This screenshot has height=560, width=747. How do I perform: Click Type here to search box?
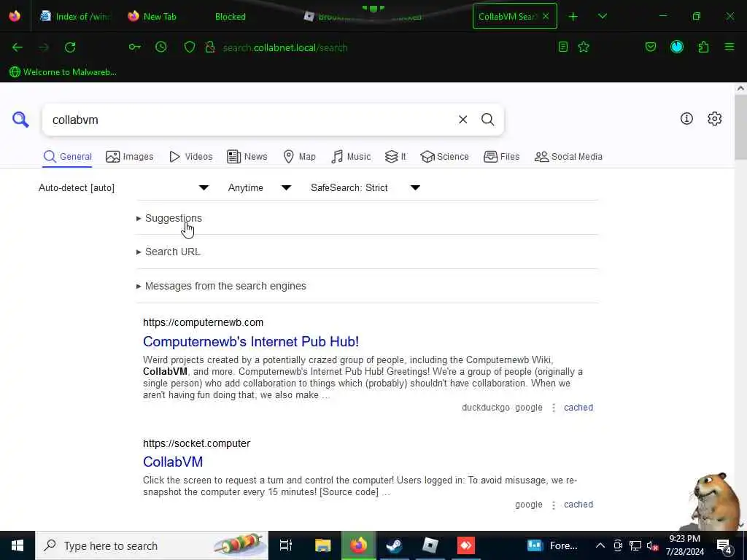(x=152, y=545)
